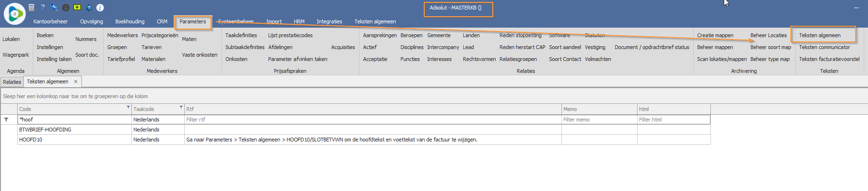Click the dark download arrow icon

click(66, 8)
